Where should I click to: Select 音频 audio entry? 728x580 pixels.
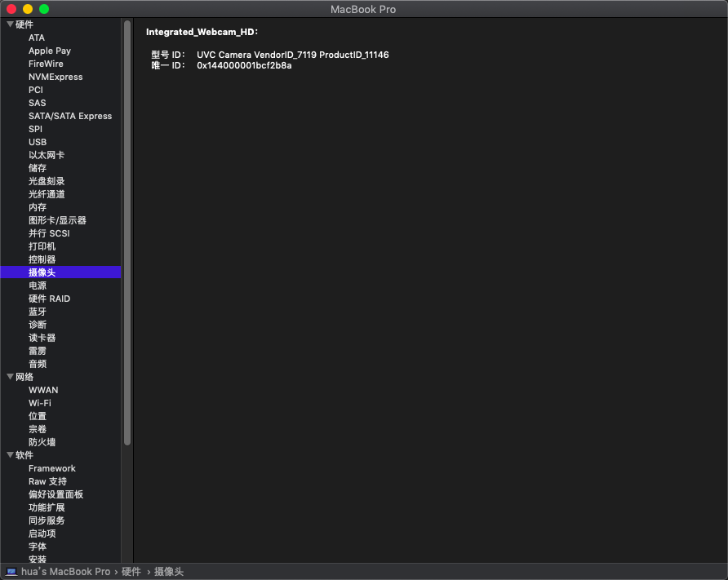pyautogui.click(x=38, y=363)
